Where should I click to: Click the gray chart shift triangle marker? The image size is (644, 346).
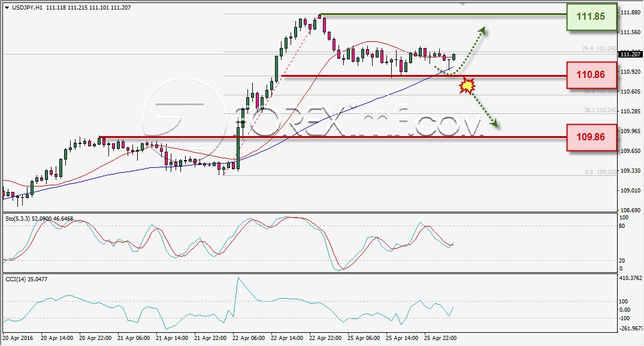pos(463,4)
